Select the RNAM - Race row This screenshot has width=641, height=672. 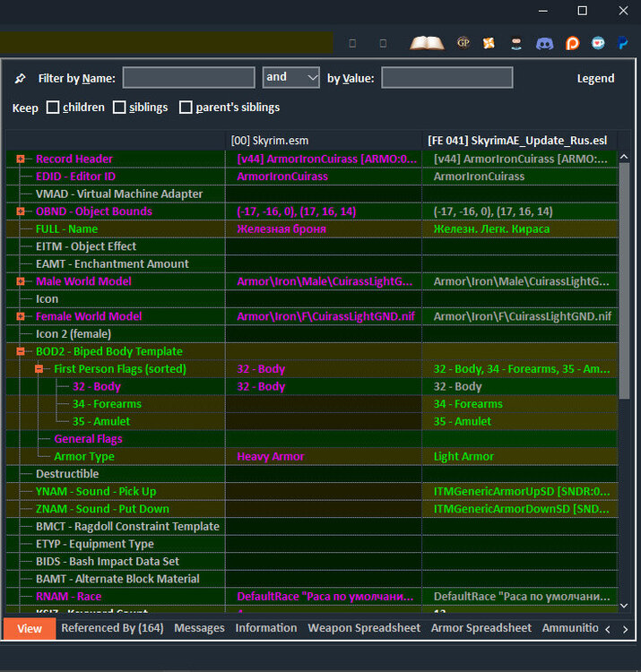coord(312,597)
